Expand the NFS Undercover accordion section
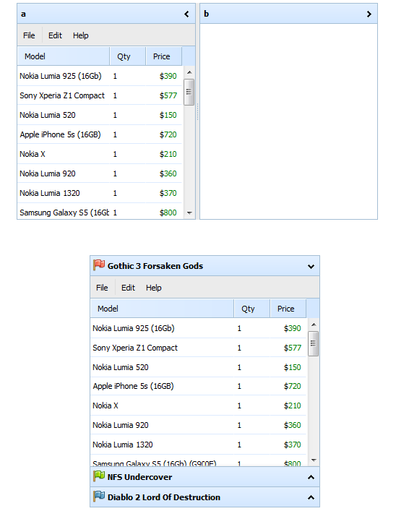 (x=311, y=477)
